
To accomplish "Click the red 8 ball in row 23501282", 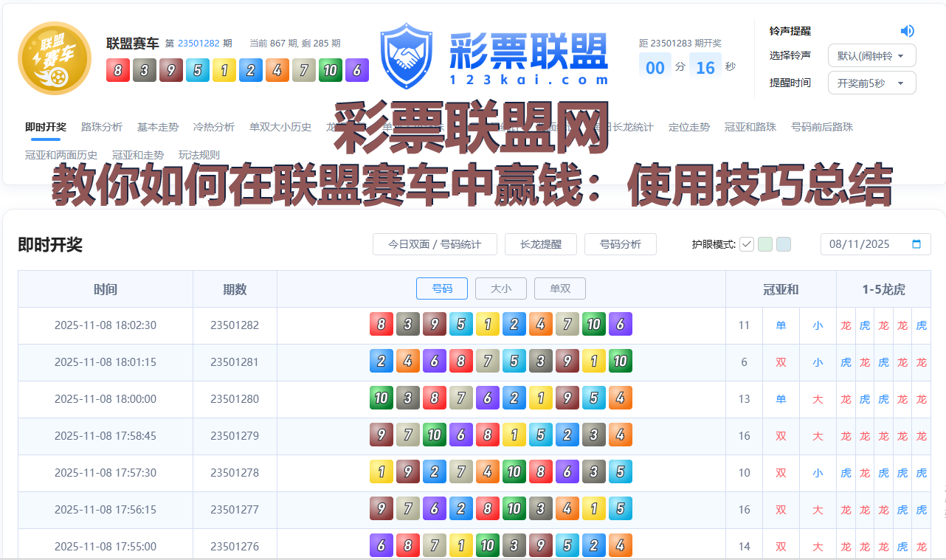I will (381, 325).
